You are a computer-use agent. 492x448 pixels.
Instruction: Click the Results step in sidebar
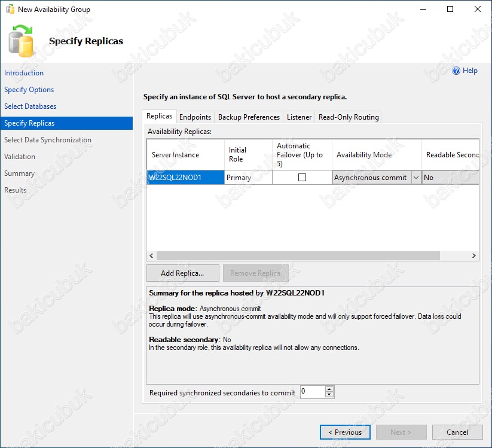coord(15,190)
